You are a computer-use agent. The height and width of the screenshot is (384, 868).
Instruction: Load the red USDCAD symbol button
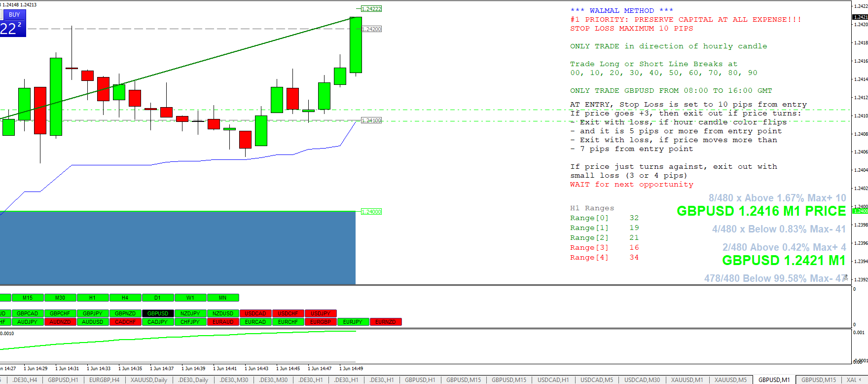pos(255,313)
